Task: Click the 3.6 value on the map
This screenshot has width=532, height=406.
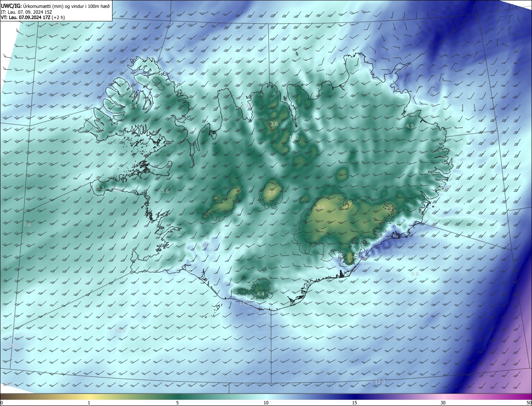Action: (274, 124)
